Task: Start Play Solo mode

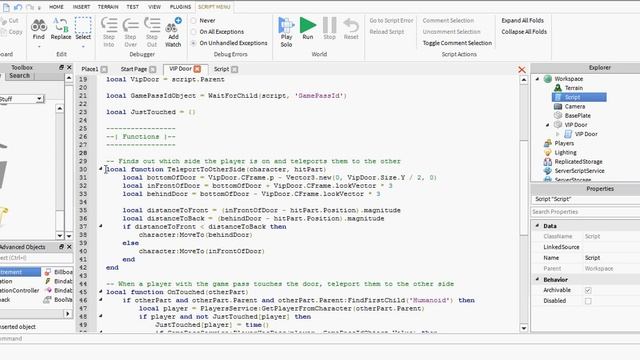Action: click(x=286, y=33)
